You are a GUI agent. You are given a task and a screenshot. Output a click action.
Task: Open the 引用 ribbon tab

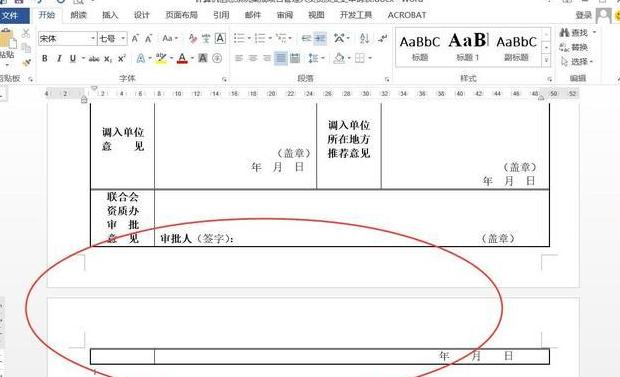(x=221, y=15)
